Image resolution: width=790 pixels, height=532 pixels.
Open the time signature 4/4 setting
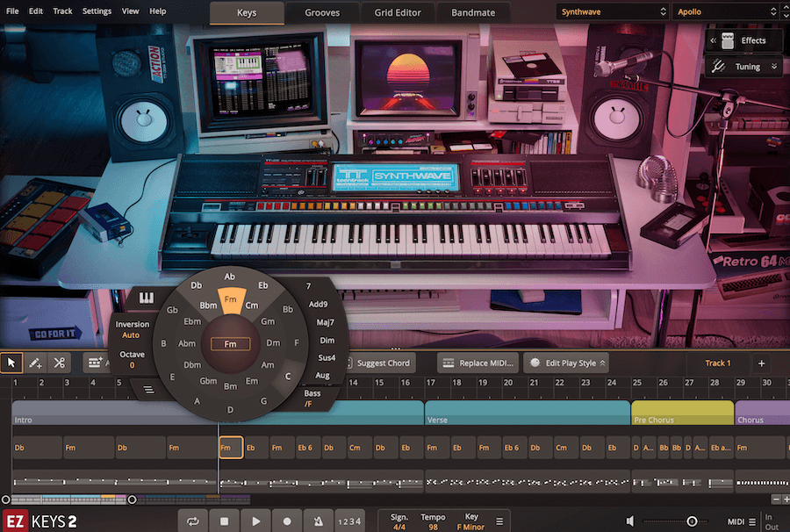tap(399, 522)
